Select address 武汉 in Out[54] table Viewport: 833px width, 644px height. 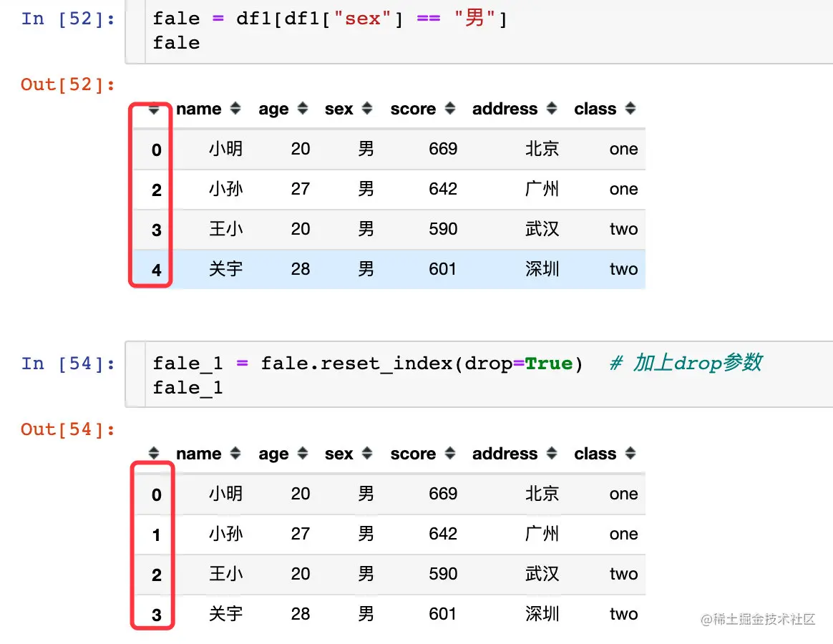[x=542, y=574]
